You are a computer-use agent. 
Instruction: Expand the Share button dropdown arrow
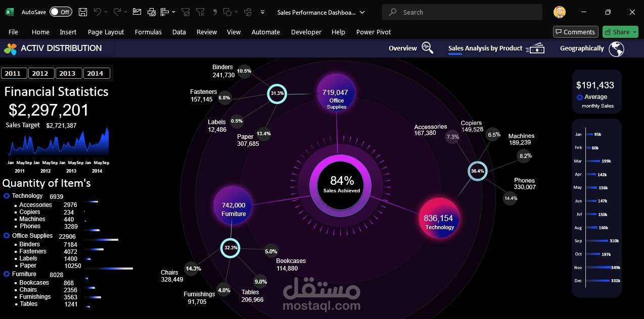point(635,32)
